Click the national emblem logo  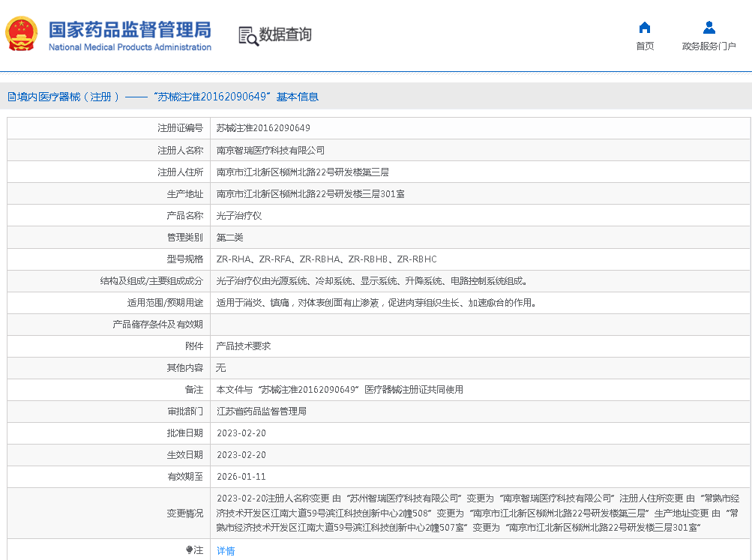tap(22, 34)
